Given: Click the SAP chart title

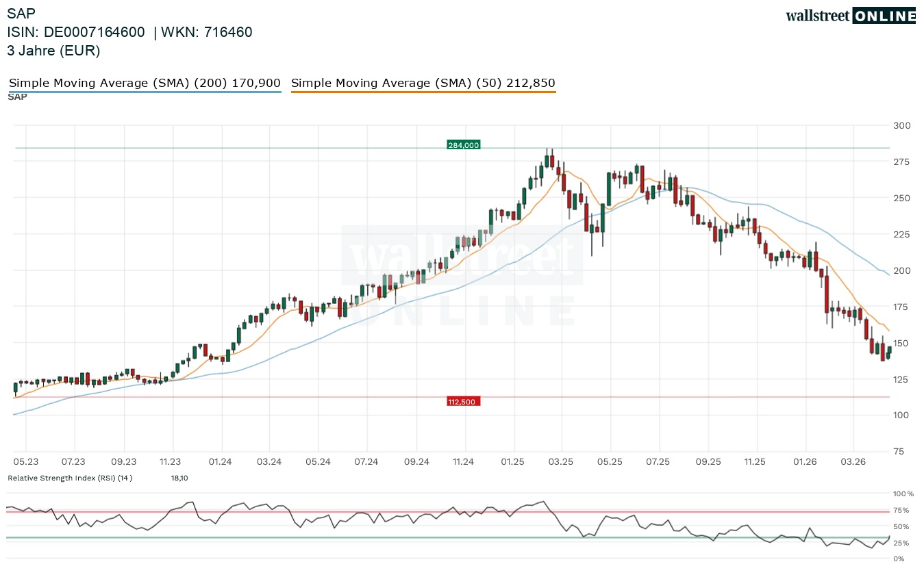Looking at the screenshot, I should [21, 13].
